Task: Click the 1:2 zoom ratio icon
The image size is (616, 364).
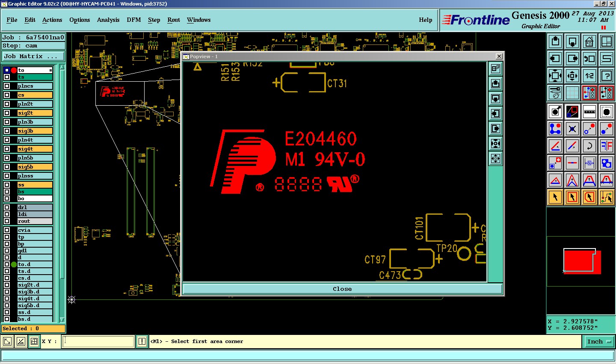Action: (589, 76)
